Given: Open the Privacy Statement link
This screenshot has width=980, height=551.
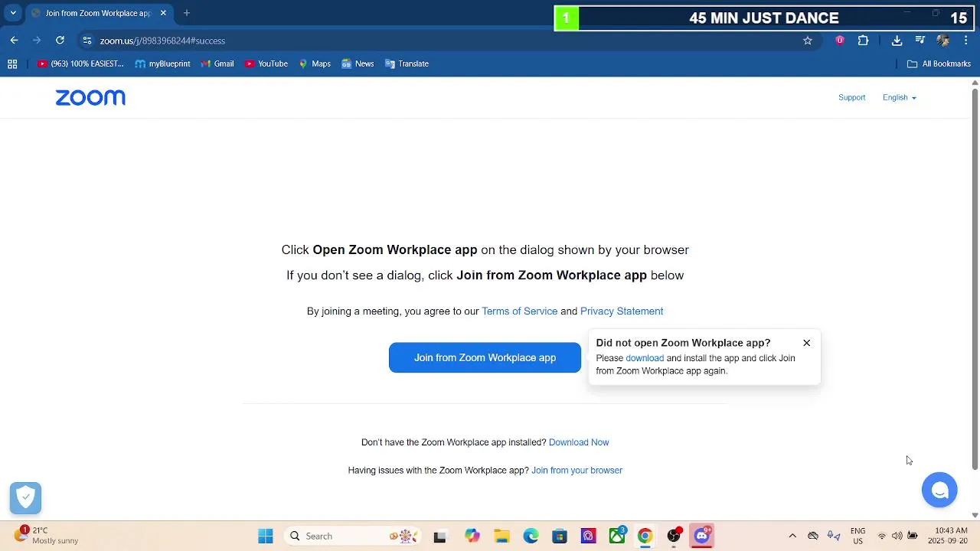Looking at the screenshot, I should (622, 311).
